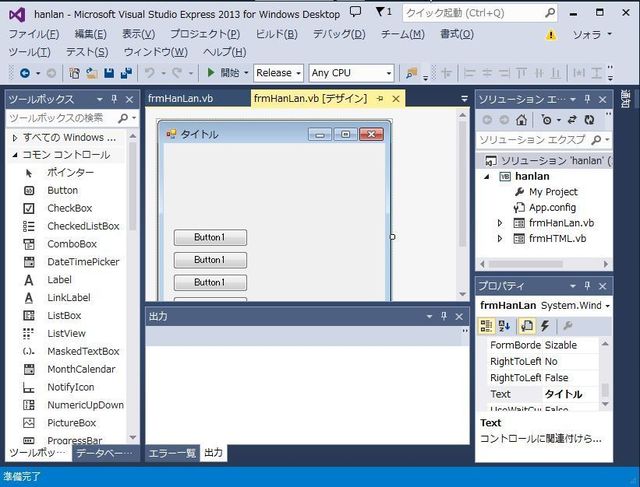Image resolution: width=640 pixels, height=487 pixels.
Task: Collapse コモン コントロール group in Toolbox
Action: click(15, 155)
